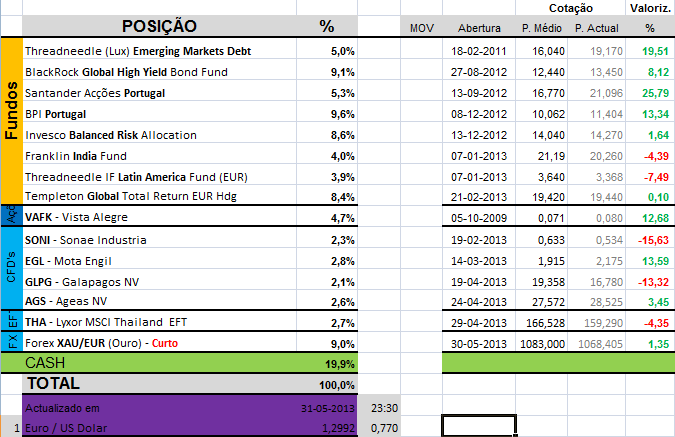Click the update date 31-05-2013

pyautogui.click(x=327, y=408)
